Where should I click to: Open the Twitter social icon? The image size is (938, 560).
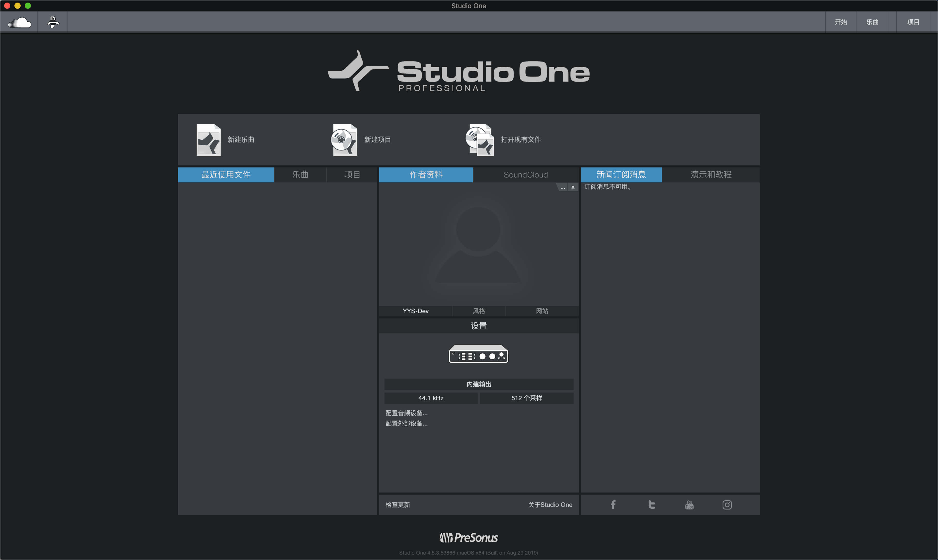pos(651,505)
